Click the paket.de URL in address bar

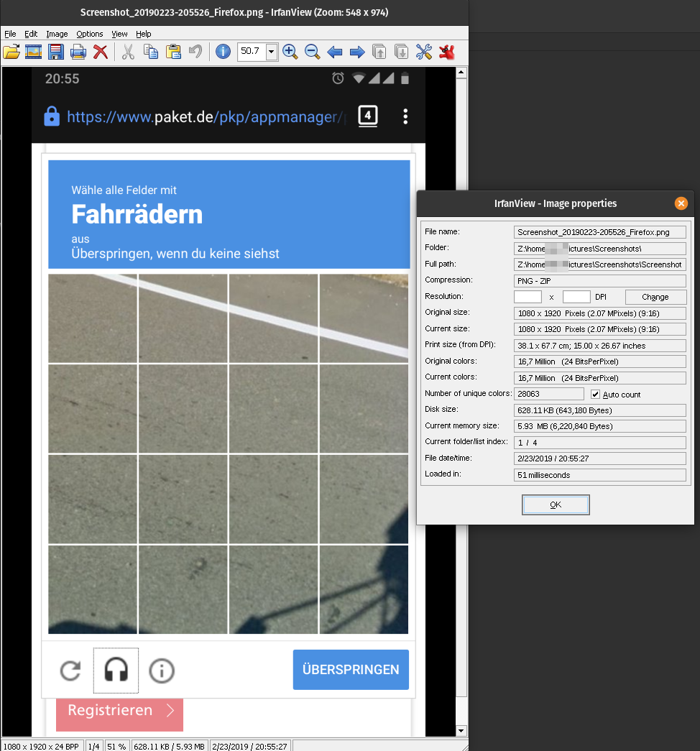click(x=205, y=117)
